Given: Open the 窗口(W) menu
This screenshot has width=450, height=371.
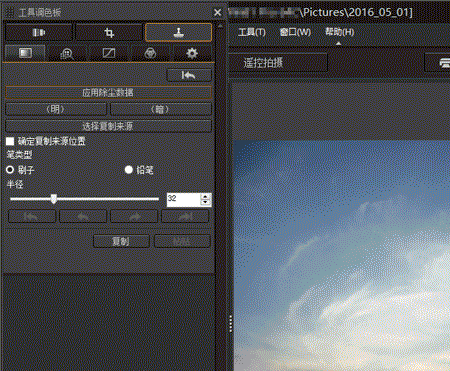Looking at the screenshot, I should (295, 32).
